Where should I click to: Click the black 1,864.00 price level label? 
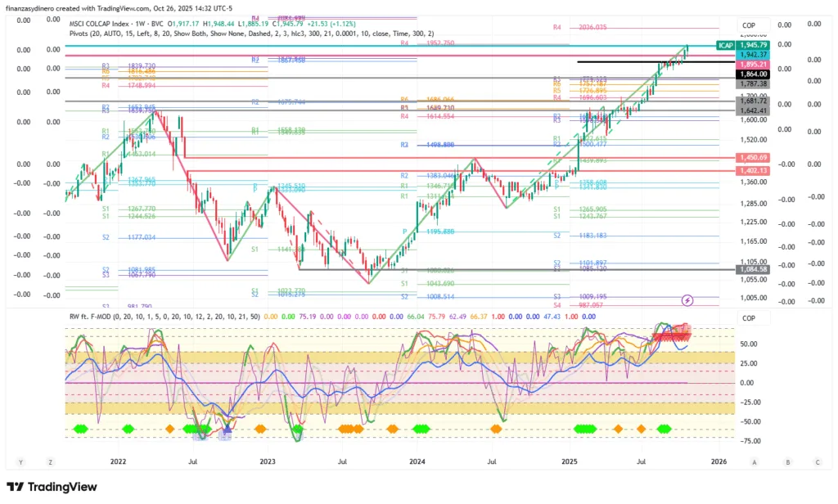752,74
